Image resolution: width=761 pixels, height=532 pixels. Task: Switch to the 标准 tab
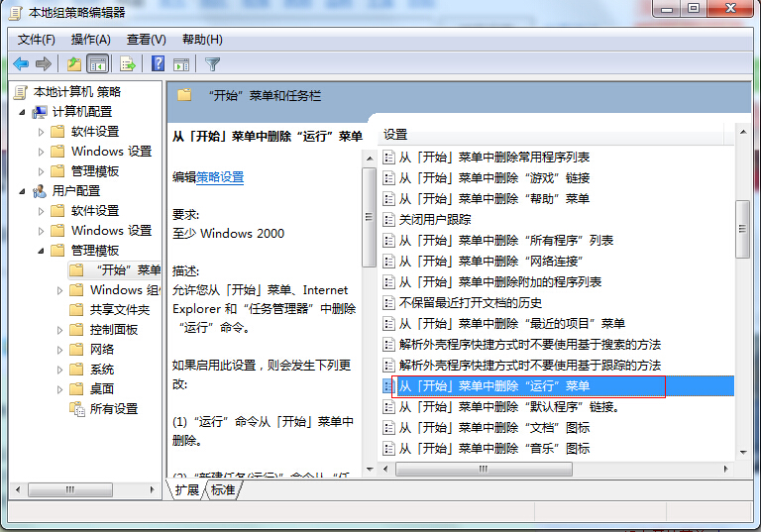223,489
